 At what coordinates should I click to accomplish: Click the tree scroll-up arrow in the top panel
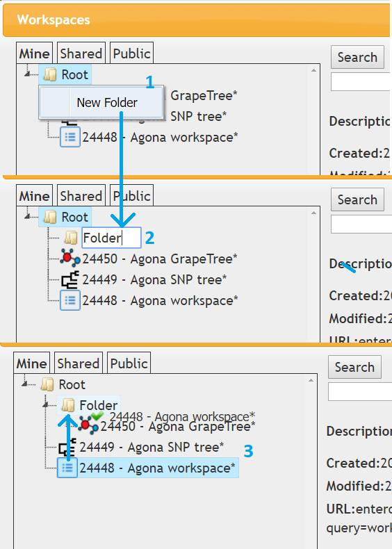pos(313,70)
